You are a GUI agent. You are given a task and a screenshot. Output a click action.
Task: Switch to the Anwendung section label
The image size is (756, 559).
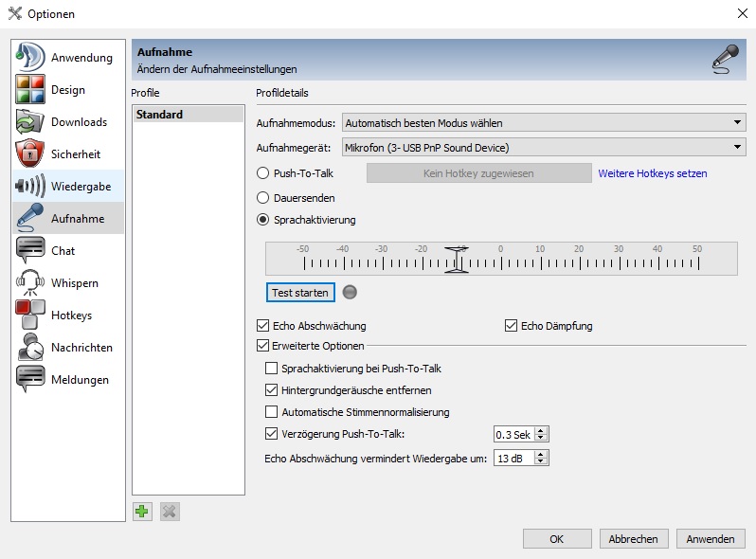click(82, 58)
